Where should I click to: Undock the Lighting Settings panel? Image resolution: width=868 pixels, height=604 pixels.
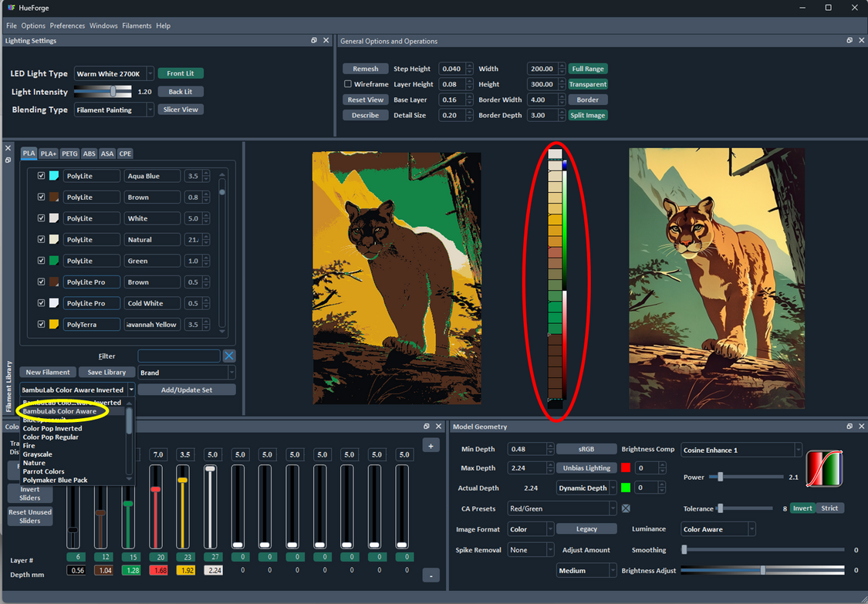tap(313, 40)
